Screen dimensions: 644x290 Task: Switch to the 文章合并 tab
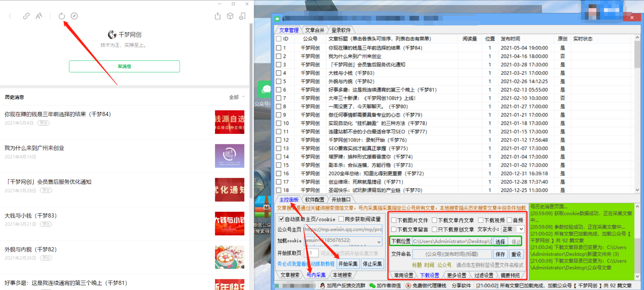(315, 30)
